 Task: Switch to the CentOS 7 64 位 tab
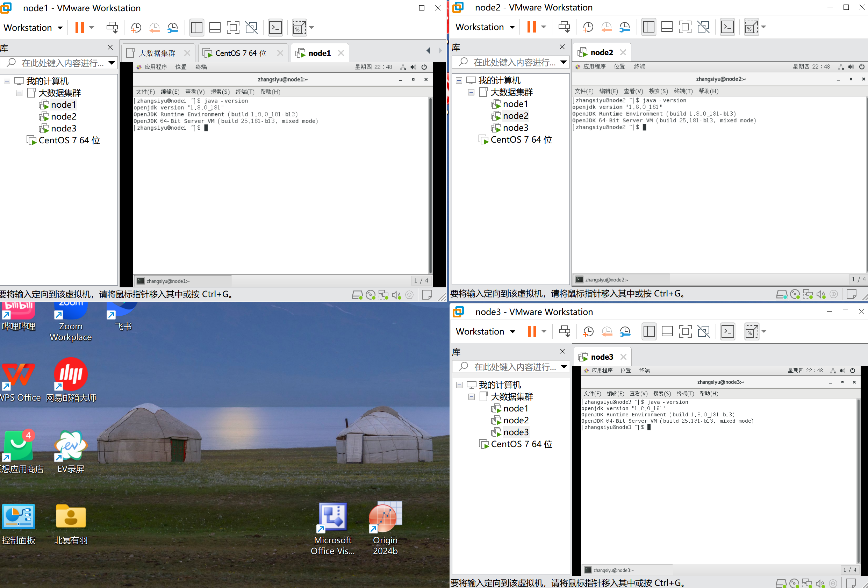[240, 53]
